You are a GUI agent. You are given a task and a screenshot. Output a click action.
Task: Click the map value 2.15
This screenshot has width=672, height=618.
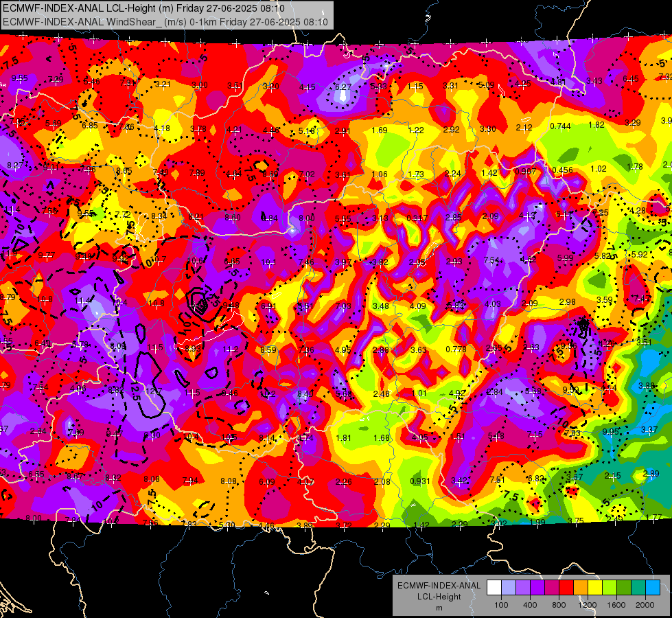coord(613,476)
